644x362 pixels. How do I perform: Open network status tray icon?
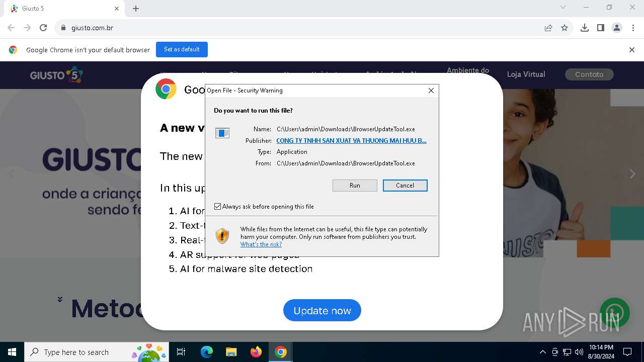click(x=567, y=352)
